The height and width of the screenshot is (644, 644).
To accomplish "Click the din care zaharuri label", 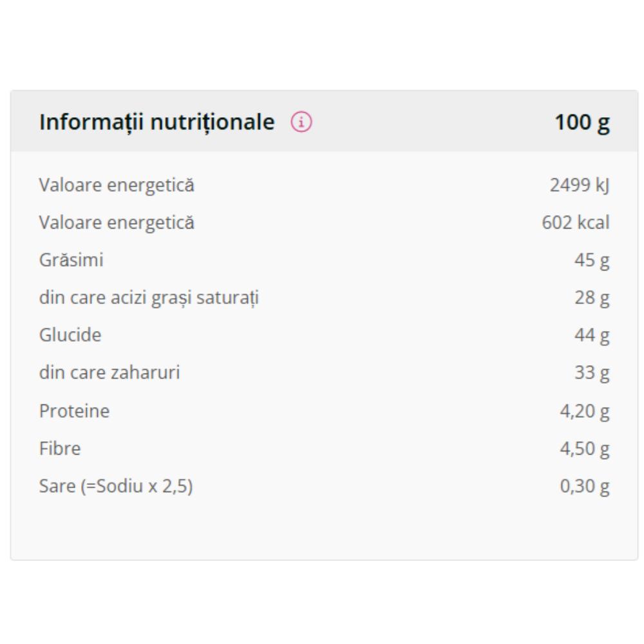I will (109, 372).
